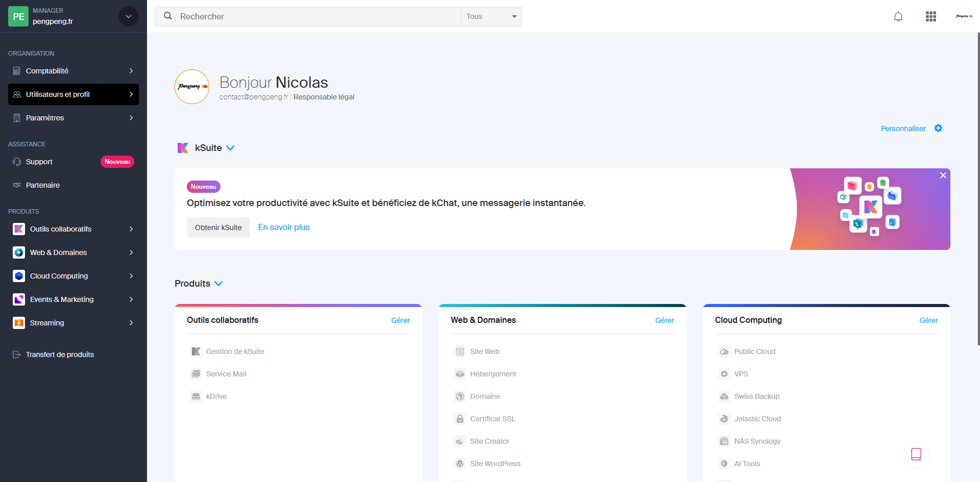Click the Utilisateurs et profil icon
This screenshot has width=980, height=482.
tap(17, 94)
